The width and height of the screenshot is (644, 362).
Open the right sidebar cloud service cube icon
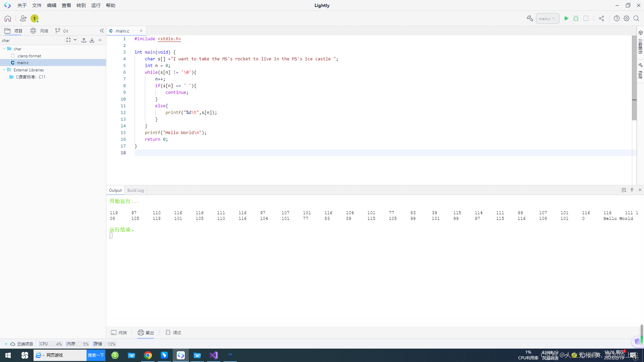(641, 33)
